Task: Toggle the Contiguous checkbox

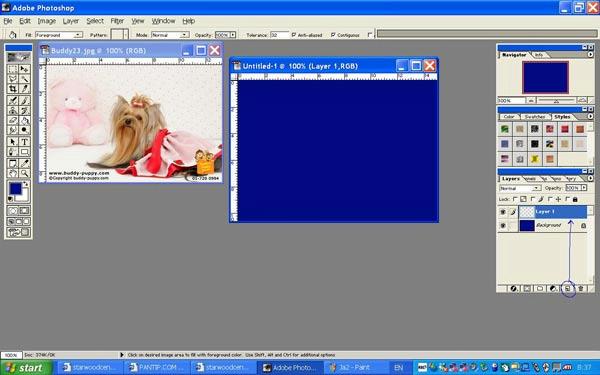Action: click(333, 35)
